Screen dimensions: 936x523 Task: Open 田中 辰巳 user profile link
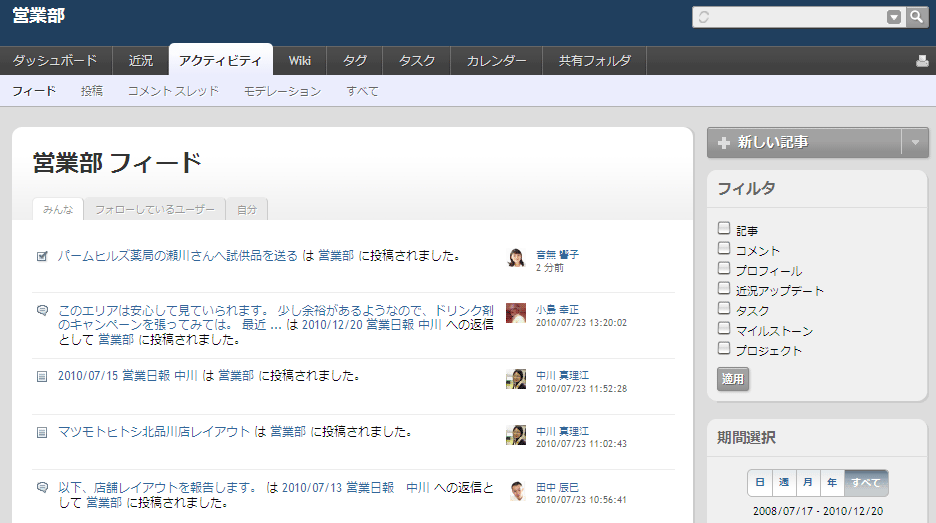pos(557,487)
